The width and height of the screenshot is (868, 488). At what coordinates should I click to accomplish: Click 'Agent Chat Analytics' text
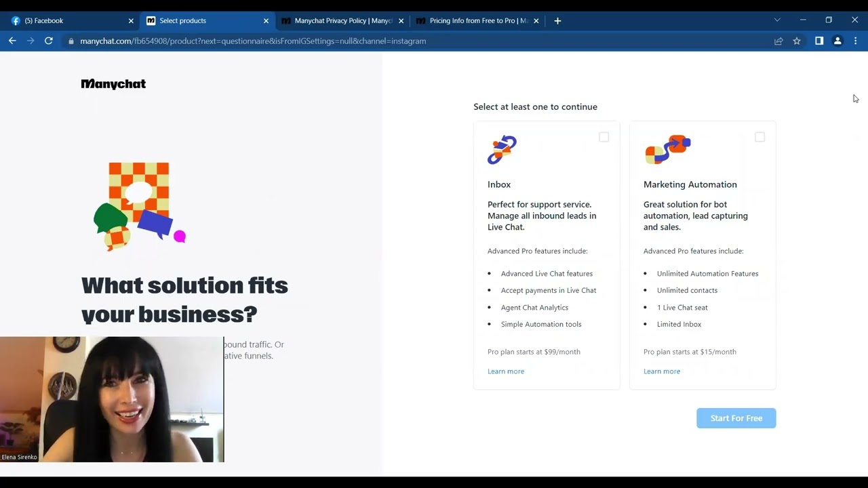tap(534, 308)
